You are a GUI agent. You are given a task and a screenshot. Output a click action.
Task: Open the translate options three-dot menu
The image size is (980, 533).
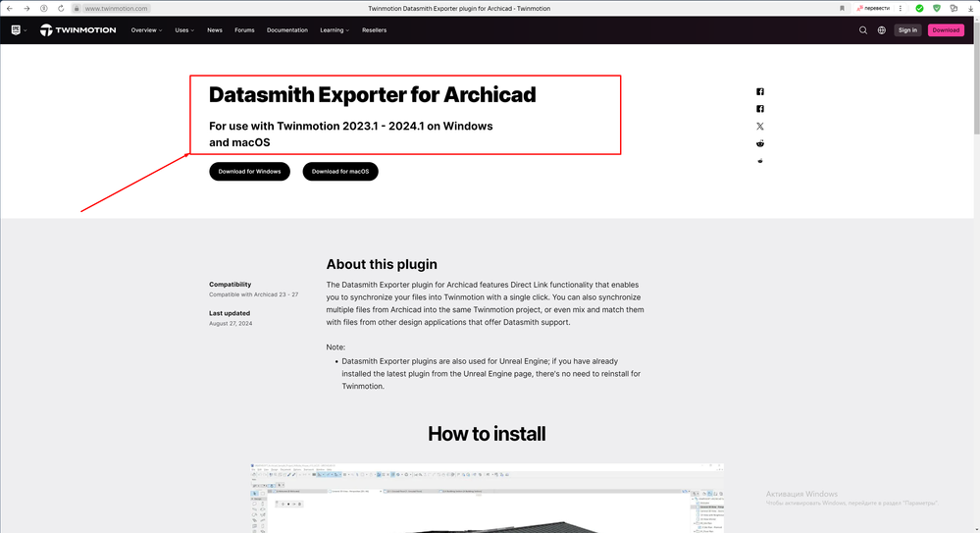(x=900, y=8)
